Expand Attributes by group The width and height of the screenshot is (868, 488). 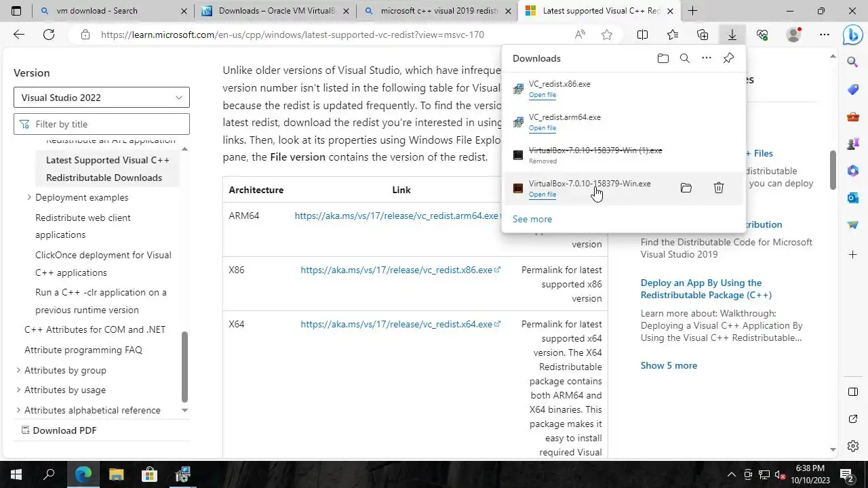point(18,370)
